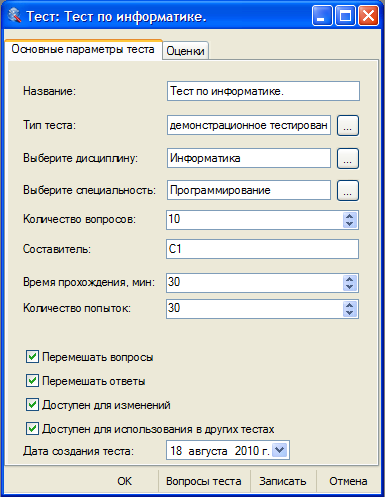The height and width of the screenshot is (497, 385).
Task: Decrease Количество вопросов with down arrow
Action: click(x=349, y=224)
